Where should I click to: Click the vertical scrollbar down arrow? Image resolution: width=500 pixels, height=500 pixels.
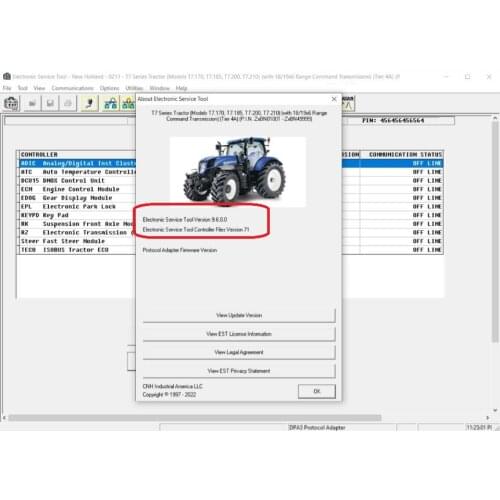pos(495,410)
